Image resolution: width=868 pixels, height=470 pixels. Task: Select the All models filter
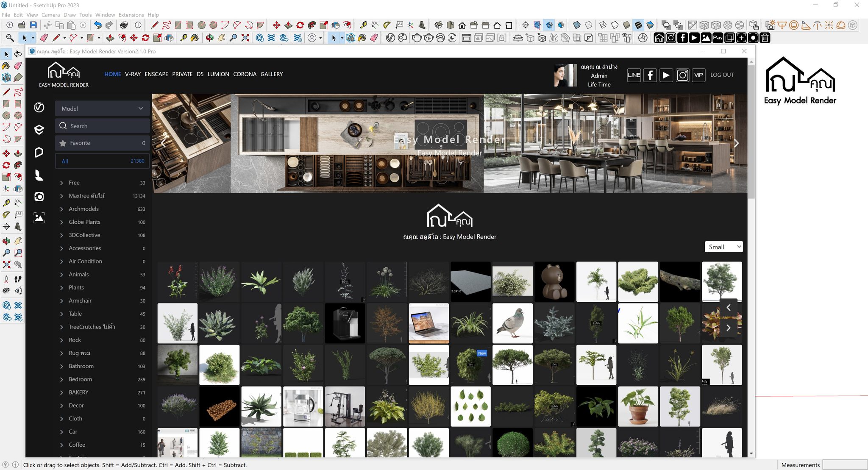tap(102, 161)
